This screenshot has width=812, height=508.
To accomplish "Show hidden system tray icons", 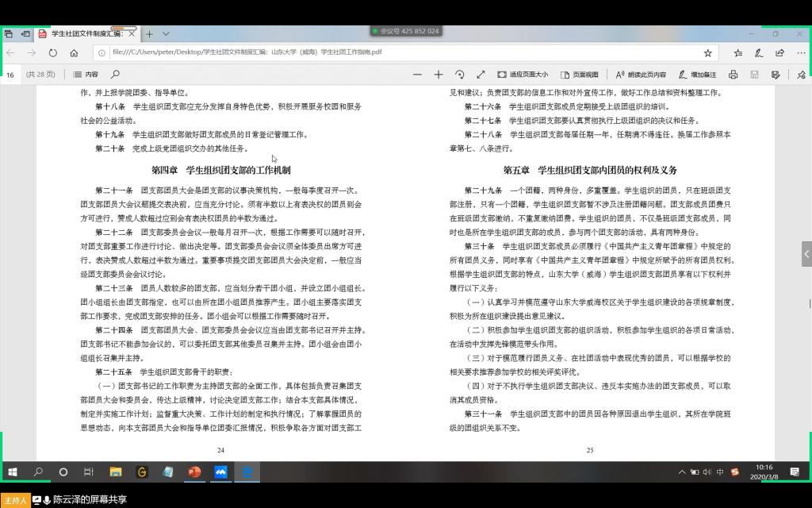I will 681,472.
